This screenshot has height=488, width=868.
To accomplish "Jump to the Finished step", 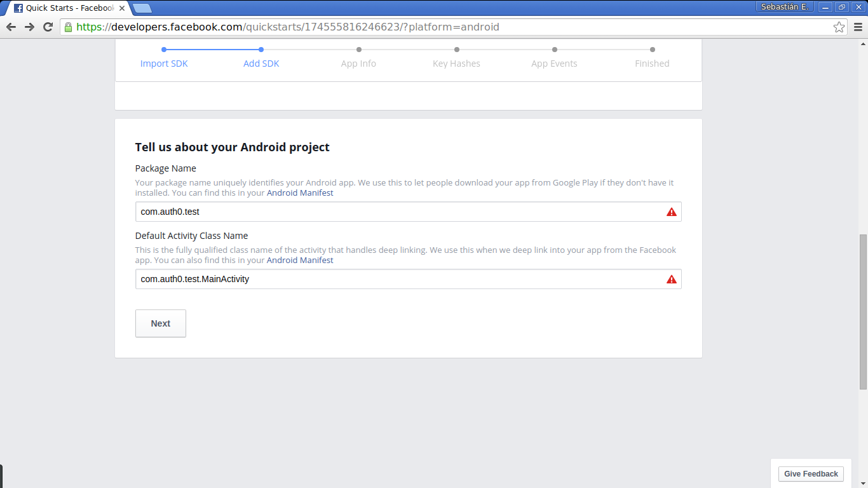I will [652, 64].
